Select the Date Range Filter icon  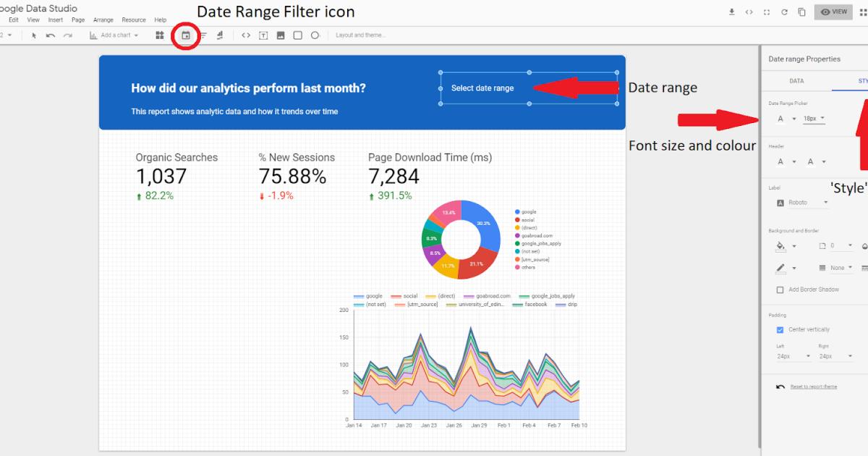187,35
